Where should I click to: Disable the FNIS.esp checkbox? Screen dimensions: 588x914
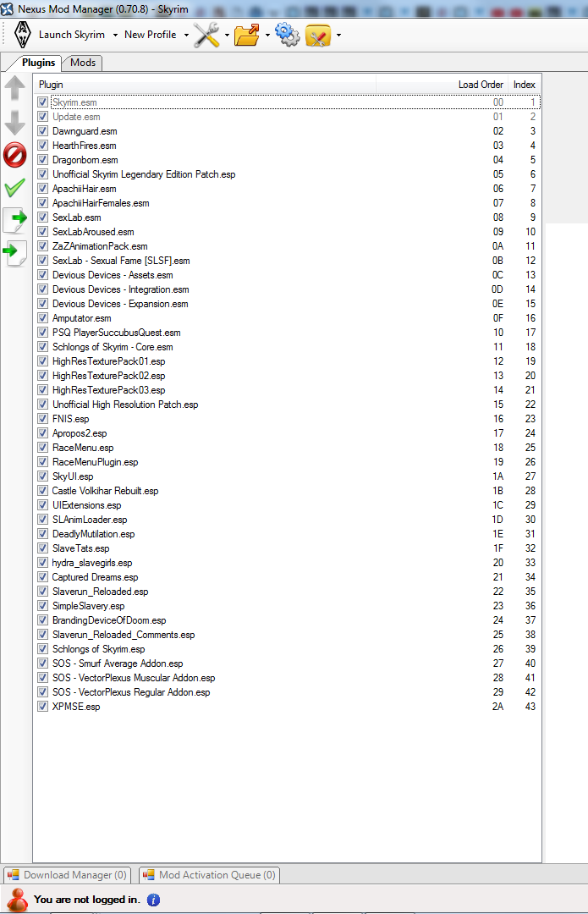[42, 419]
